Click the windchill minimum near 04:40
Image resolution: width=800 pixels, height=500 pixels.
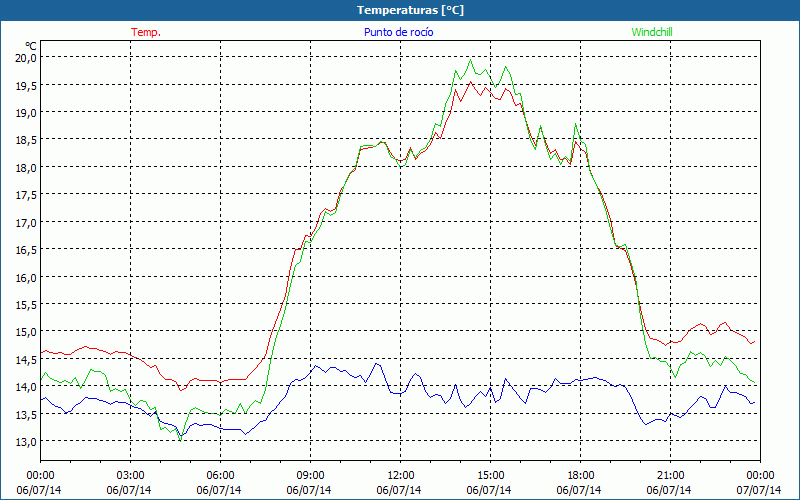click(181, 440)
